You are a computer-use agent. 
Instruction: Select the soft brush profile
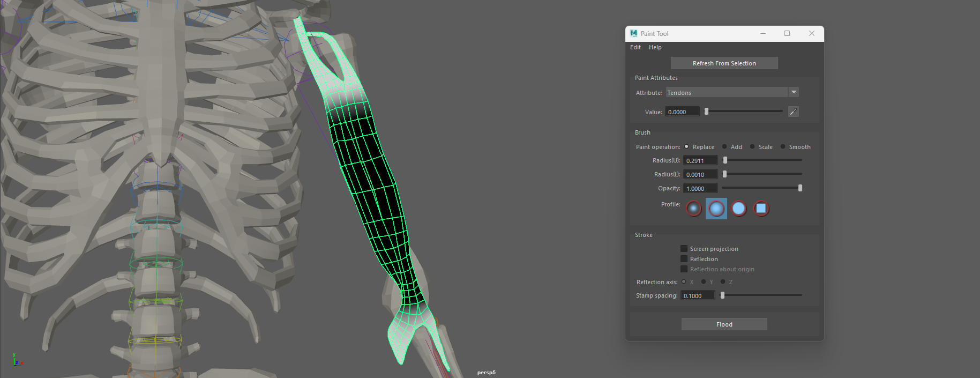pos(716,209)
